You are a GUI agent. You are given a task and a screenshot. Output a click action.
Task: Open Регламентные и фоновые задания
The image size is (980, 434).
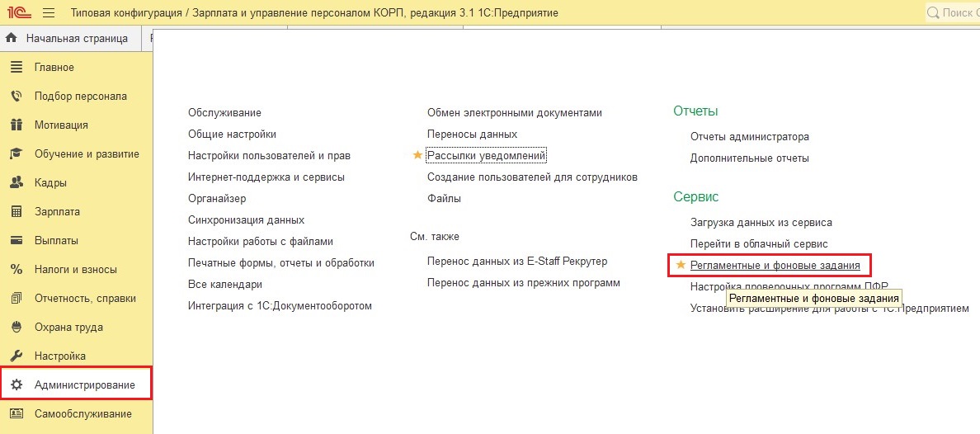click(775, 266)
